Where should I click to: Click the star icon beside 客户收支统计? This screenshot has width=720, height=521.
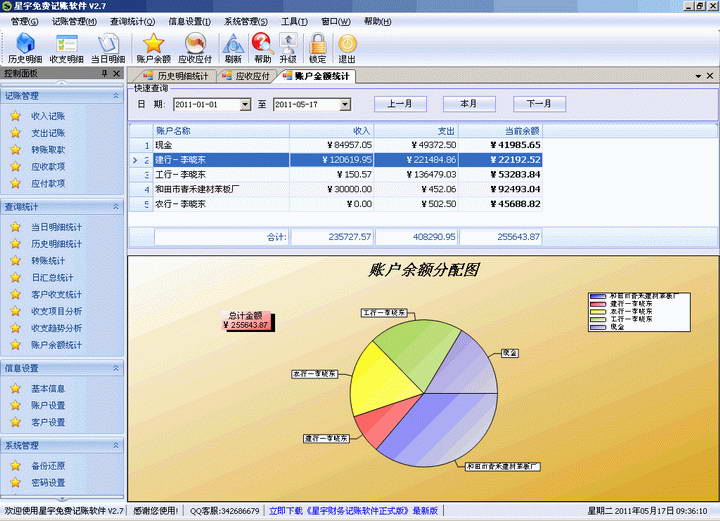click(16, 294)
